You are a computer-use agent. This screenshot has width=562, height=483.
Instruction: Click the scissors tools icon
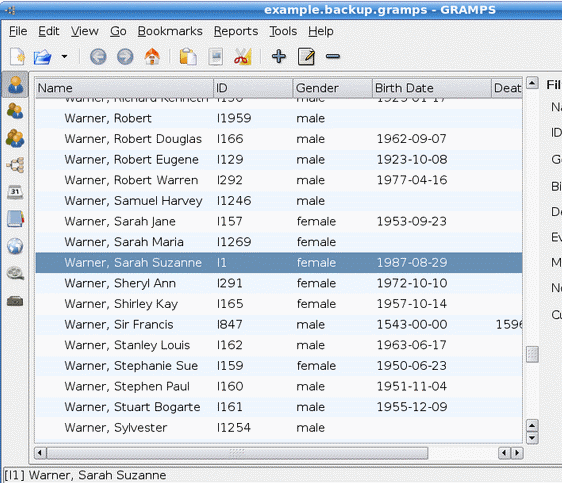click(243, 56)
